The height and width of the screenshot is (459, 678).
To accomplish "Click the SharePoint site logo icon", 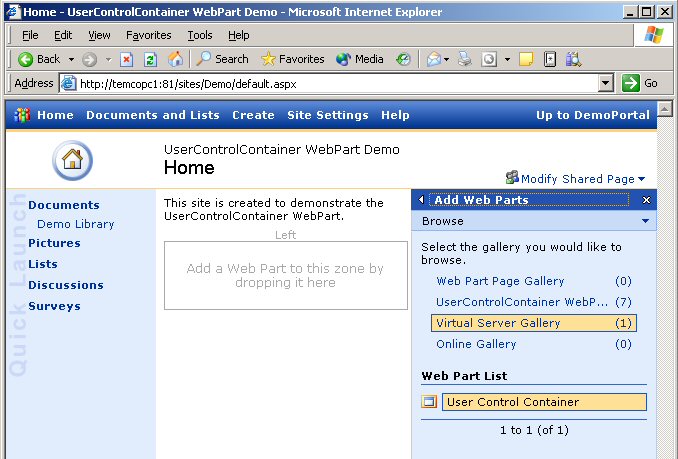I will 22,115.
